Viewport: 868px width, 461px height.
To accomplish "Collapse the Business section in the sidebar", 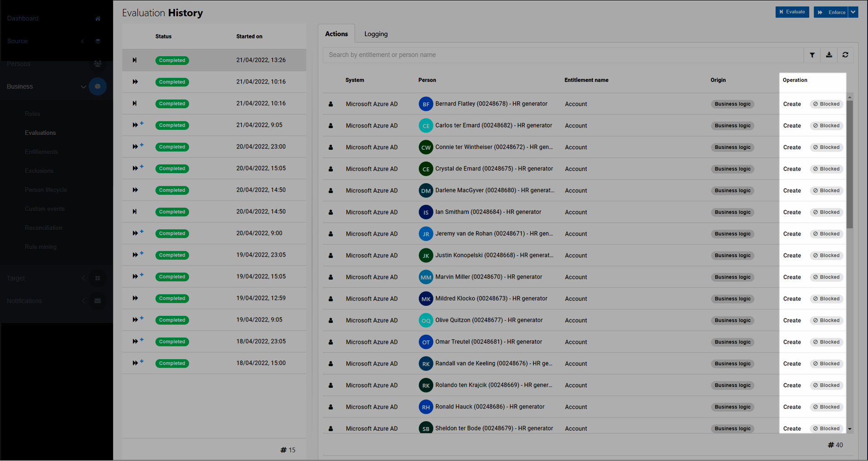I will (x=83, y=86).
